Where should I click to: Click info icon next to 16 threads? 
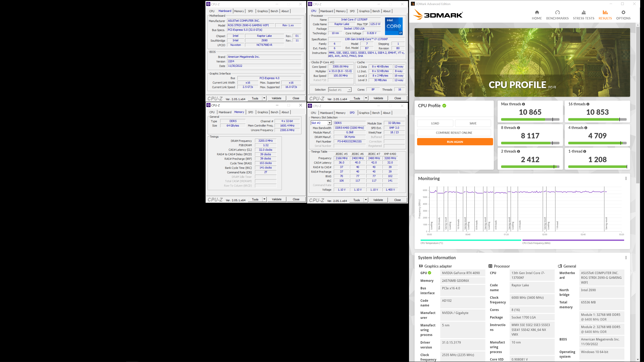coord(588,104)
